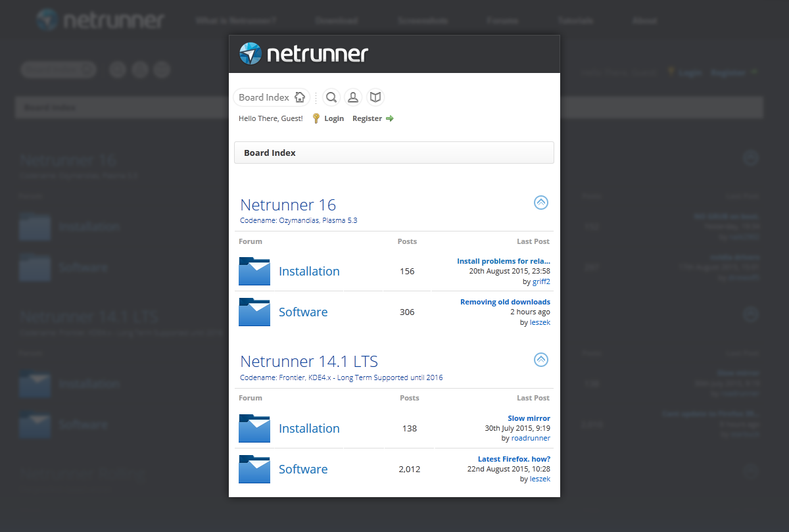
Task: Click the post count 306
Action: pyautogui.click(x=407, y=312)
